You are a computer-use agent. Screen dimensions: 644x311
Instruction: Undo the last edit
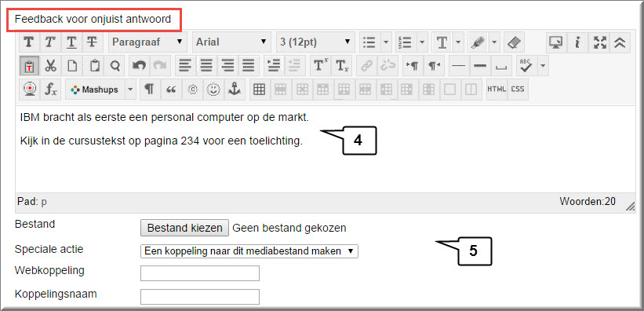coord(139,66)
